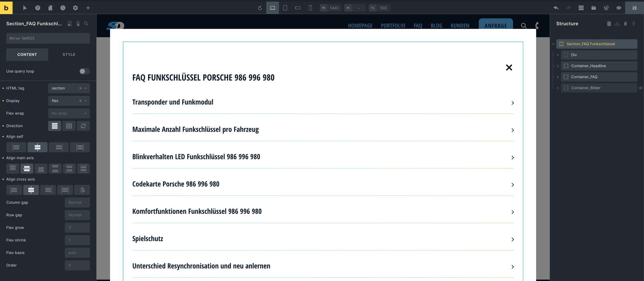Open the help question-mark icon

pyautogui.click(x=38, y=8)
